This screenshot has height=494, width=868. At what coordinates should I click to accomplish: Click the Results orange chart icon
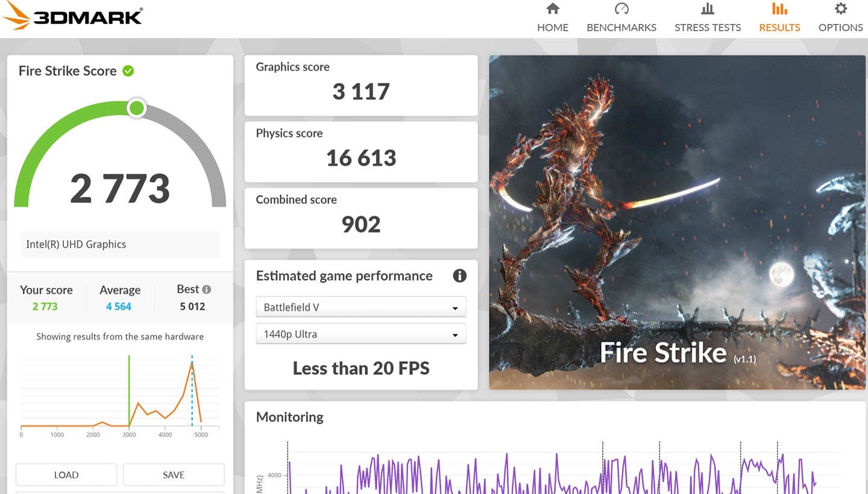[779, 9]
